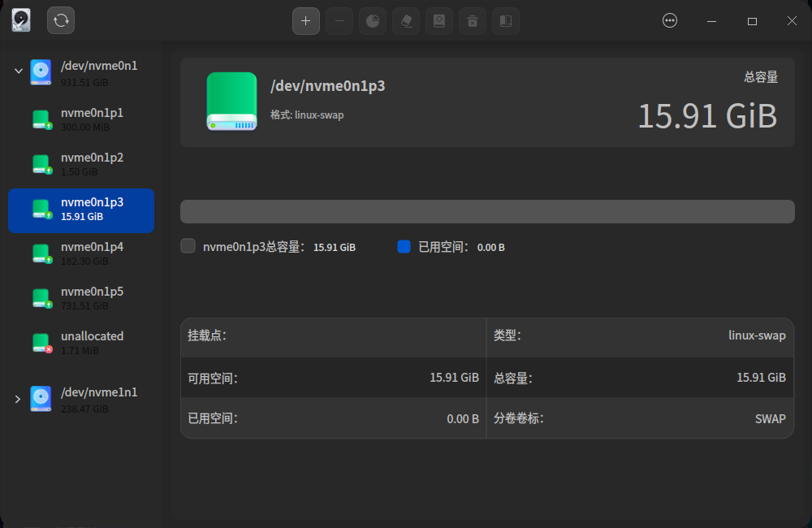Select partition nvme0n1p1
The width and height of the screenshot is (812, 528).
point(81,119)
